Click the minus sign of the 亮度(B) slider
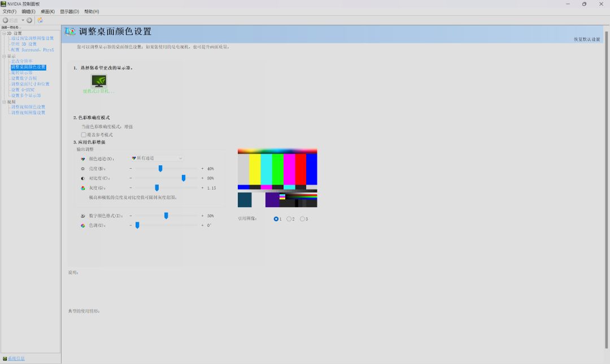Image resolution: width=610 pixels, height=364 pixels. [x=130, y=168]
